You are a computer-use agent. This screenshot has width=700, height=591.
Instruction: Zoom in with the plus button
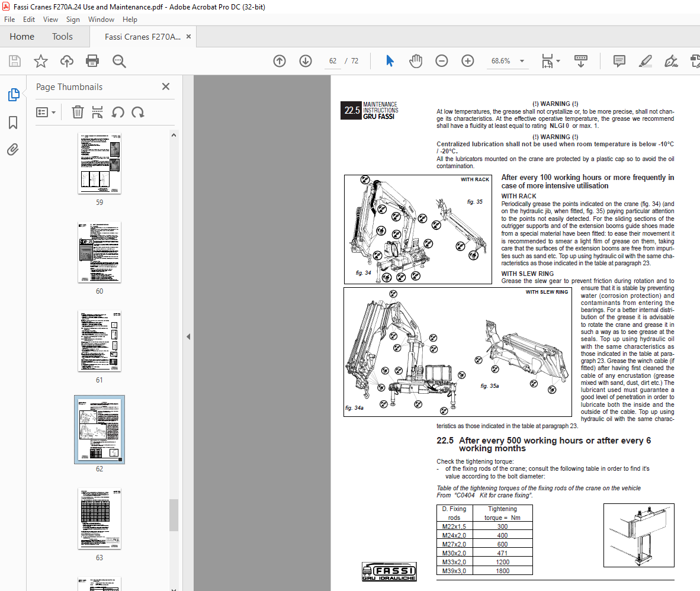point(467,61)
